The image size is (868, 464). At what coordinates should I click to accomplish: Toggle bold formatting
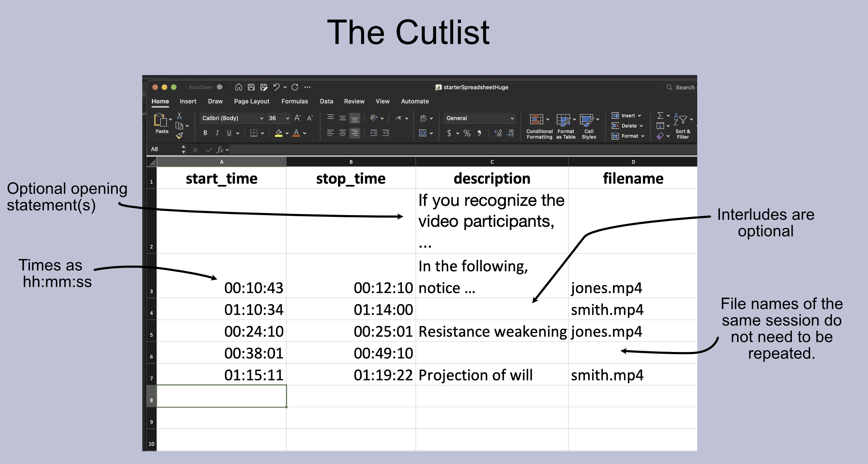(205, 133)
